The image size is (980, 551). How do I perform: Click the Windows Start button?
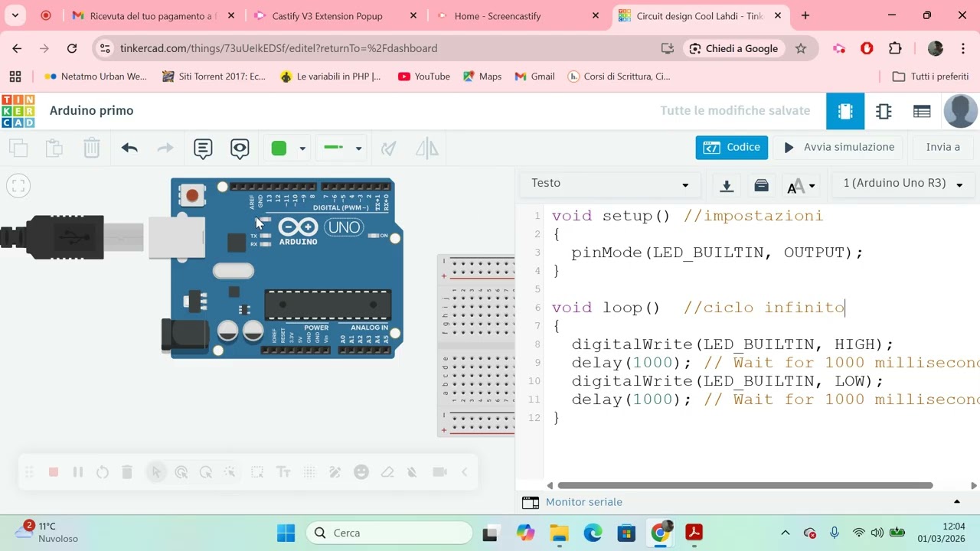pyautogui.click(x=286, y=533)
